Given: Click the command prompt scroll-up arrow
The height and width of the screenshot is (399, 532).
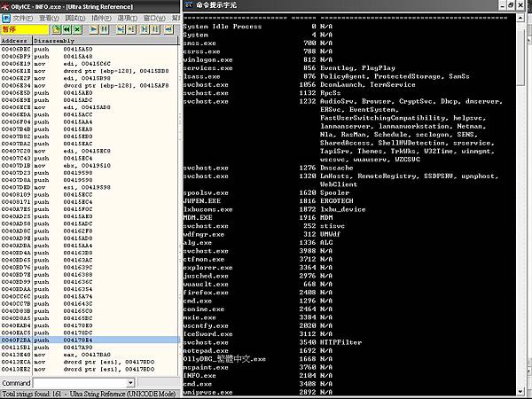Looking at the screenshot, I should point(520,18).
